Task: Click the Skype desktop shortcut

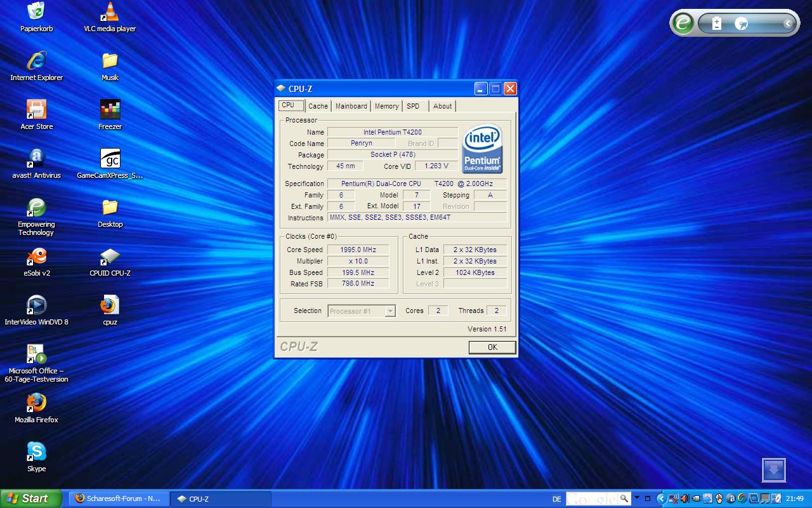Action: 36,452
